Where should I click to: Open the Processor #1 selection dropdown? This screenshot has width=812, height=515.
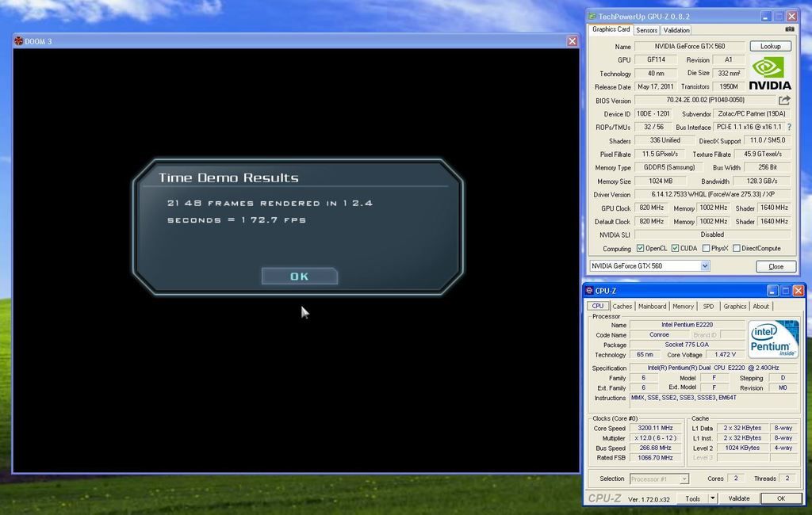click(x=684, y=479)
